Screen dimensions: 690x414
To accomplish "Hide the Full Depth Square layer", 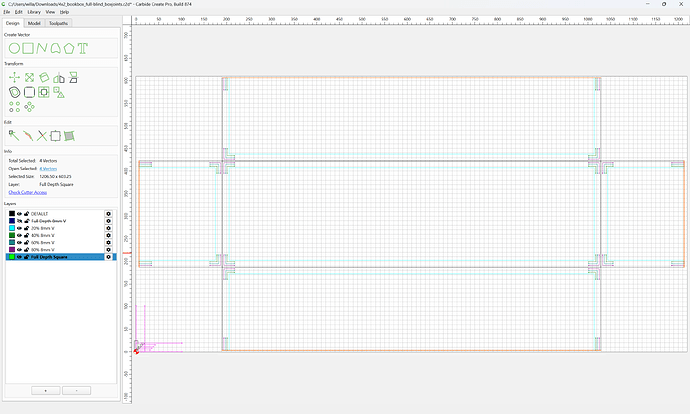I will [19, 257].
